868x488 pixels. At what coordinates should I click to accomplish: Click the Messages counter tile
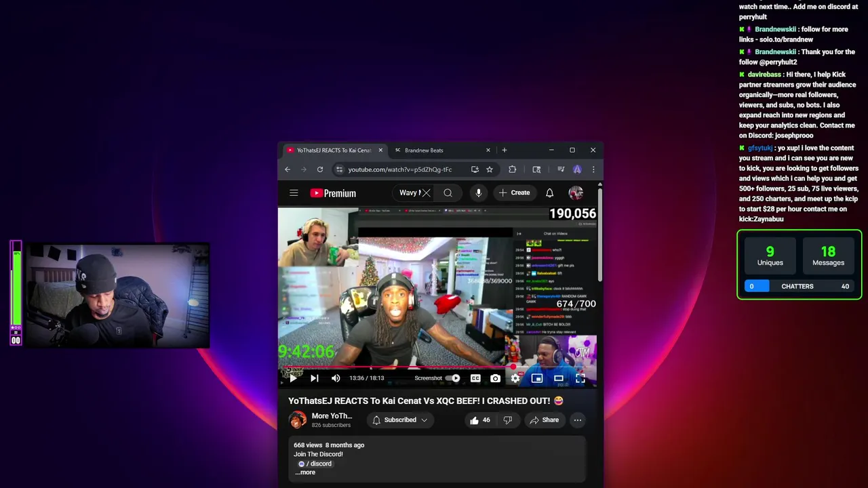point(829,256)
